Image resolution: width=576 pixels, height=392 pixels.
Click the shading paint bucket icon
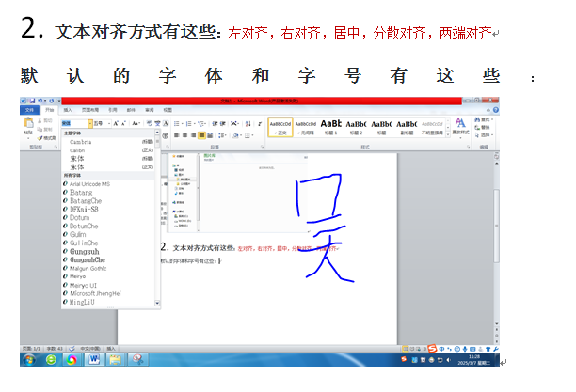pyautogui.click(x=235, y=135)
